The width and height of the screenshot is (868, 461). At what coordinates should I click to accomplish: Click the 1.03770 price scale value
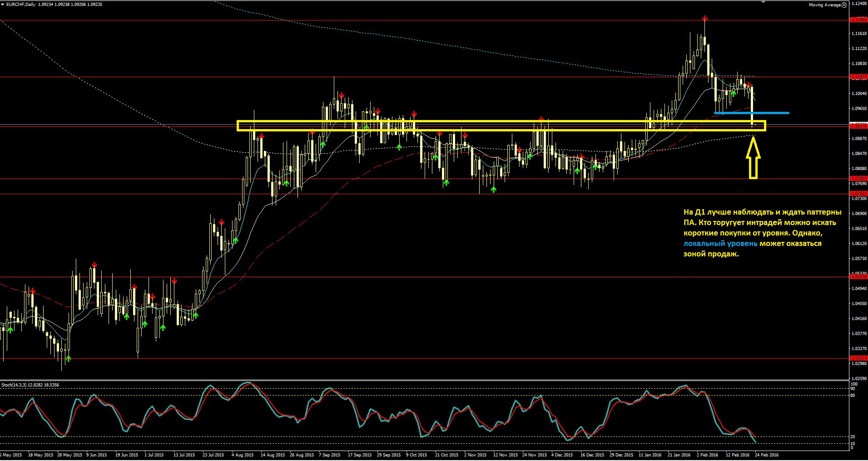[859, 334]
